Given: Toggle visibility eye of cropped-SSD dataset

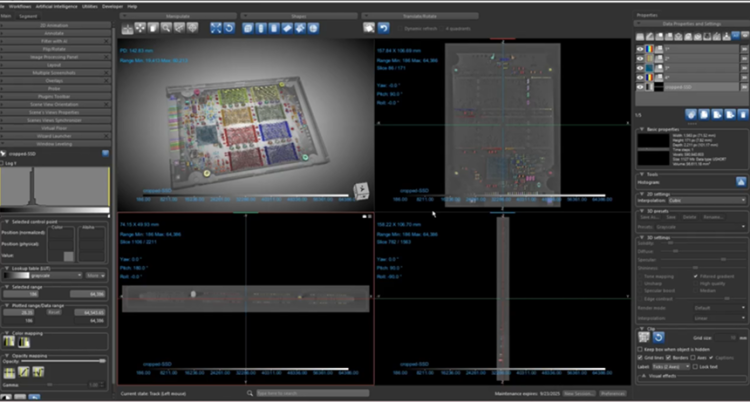Looking at the screenshot, I should [640, 87].
